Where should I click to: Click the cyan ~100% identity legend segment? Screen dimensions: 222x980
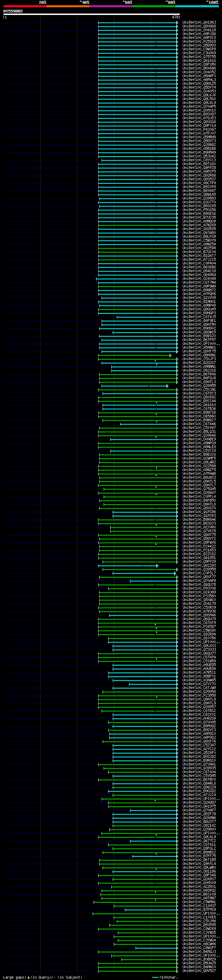pyautogui.click(x=197, y=6)
